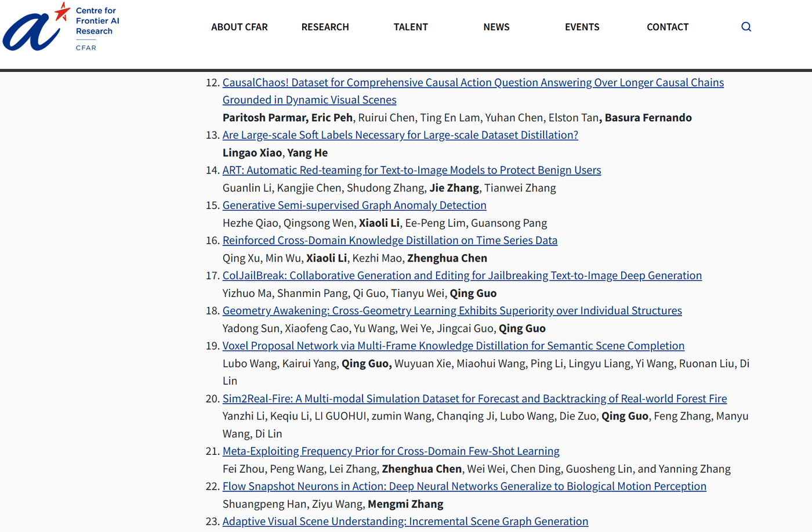Open Reinforced Cross-Domain Knowledge Distillation link
This screenshot has height=532, width=812.
click(390, 240)
